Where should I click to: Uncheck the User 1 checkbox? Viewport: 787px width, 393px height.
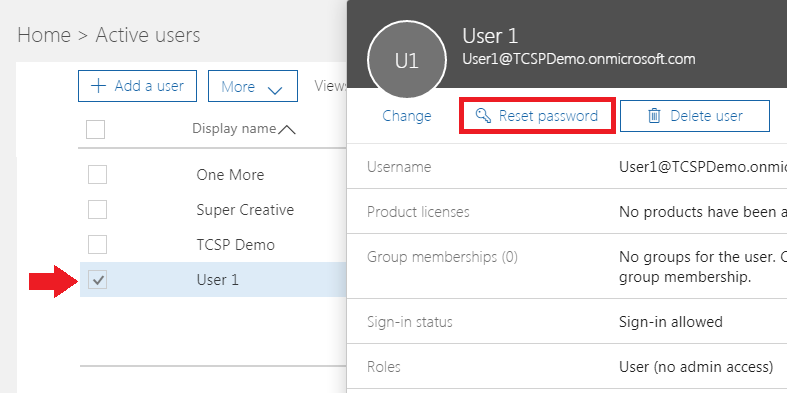tap(97, 280)
